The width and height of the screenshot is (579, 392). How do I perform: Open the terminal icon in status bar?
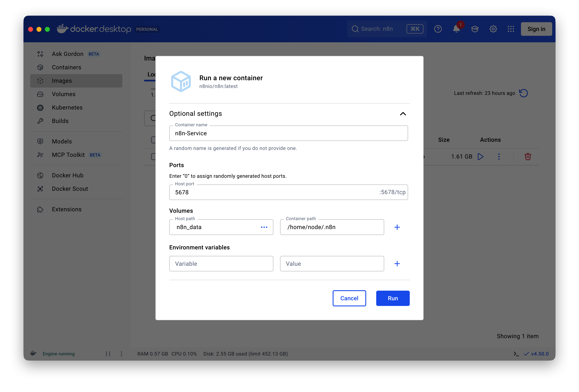516,354
